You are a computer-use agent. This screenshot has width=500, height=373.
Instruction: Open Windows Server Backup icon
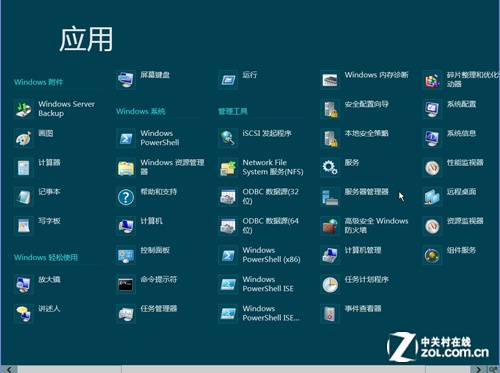click(24, 109)
